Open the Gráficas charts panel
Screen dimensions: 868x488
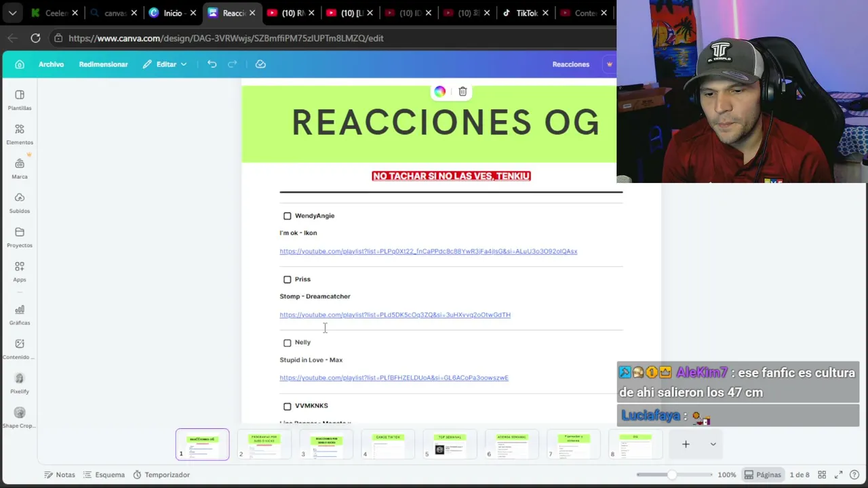[20, 315]
